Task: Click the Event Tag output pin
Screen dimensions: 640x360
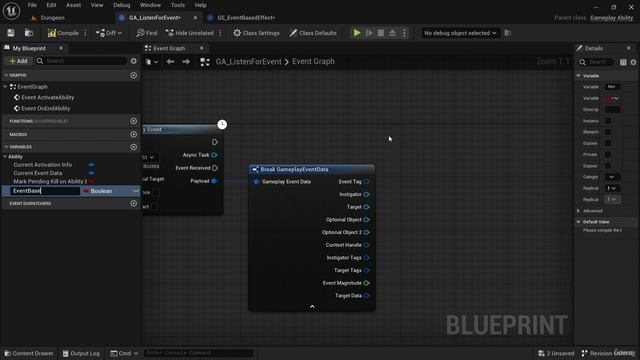Action: click(366, 182)
